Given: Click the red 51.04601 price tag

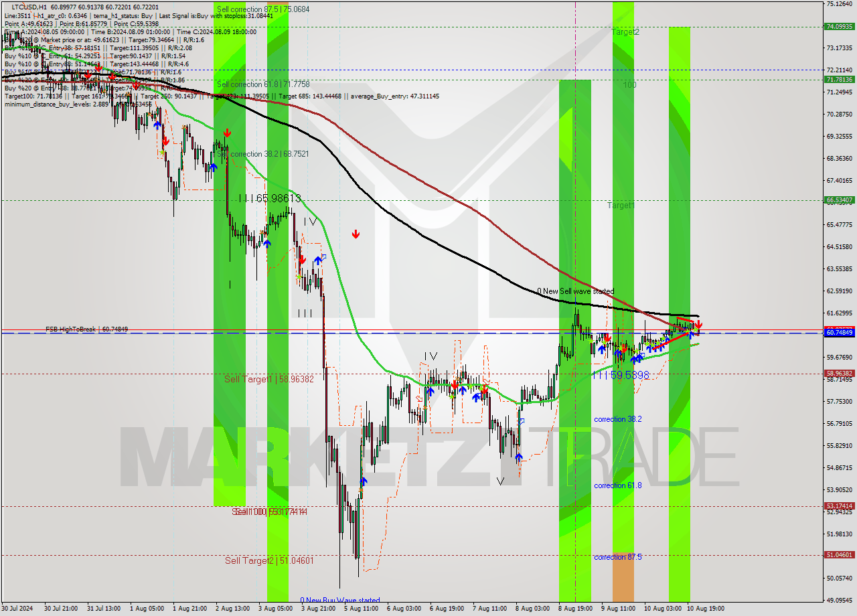Looking at the screenshot, I should pos(840,555).
